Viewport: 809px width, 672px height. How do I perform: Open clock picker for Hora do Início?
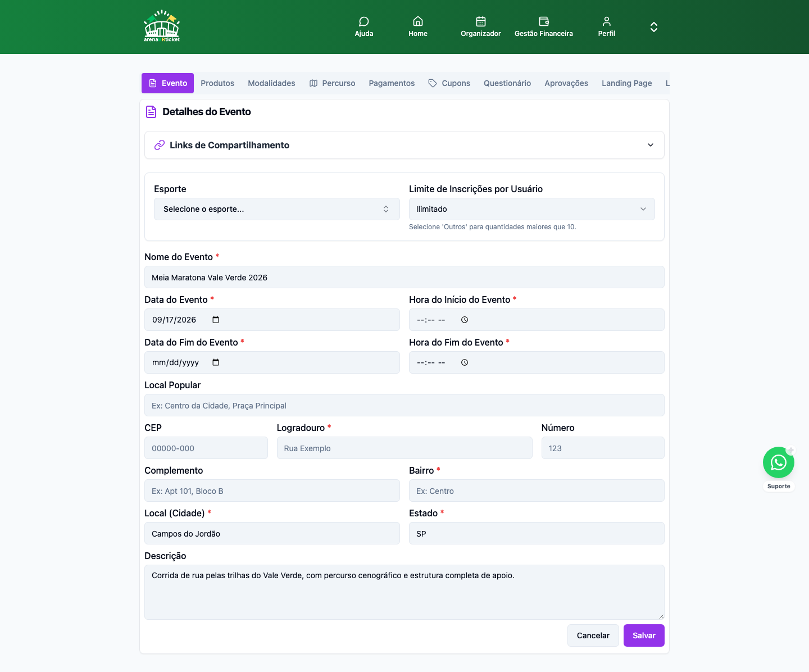point(465,320)
